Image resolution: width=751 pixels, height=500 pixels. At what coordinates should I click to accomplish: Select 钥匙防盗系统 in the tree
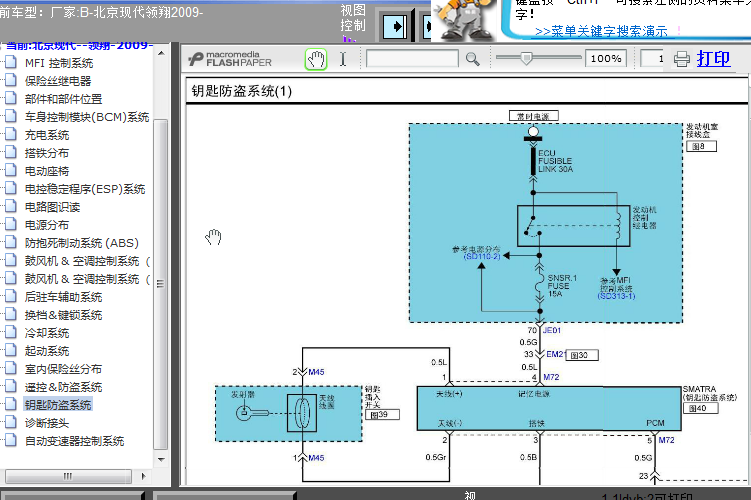(x=58, y=405)
